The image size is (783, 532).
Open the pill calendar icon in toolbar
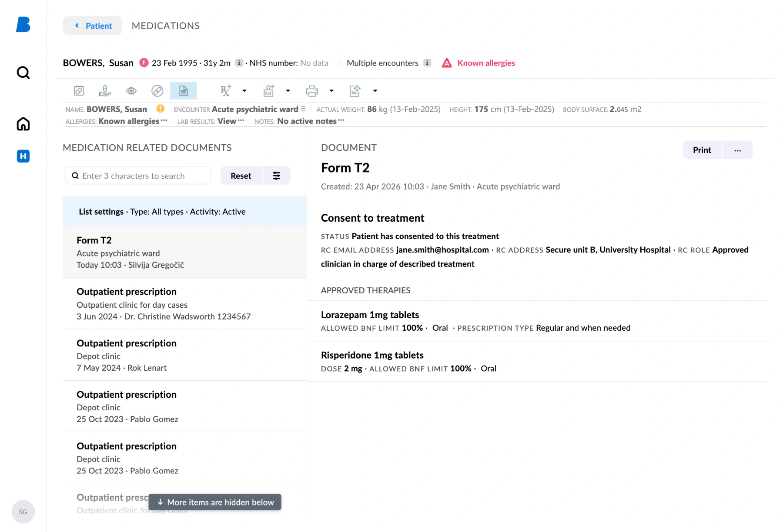(79, 91)
